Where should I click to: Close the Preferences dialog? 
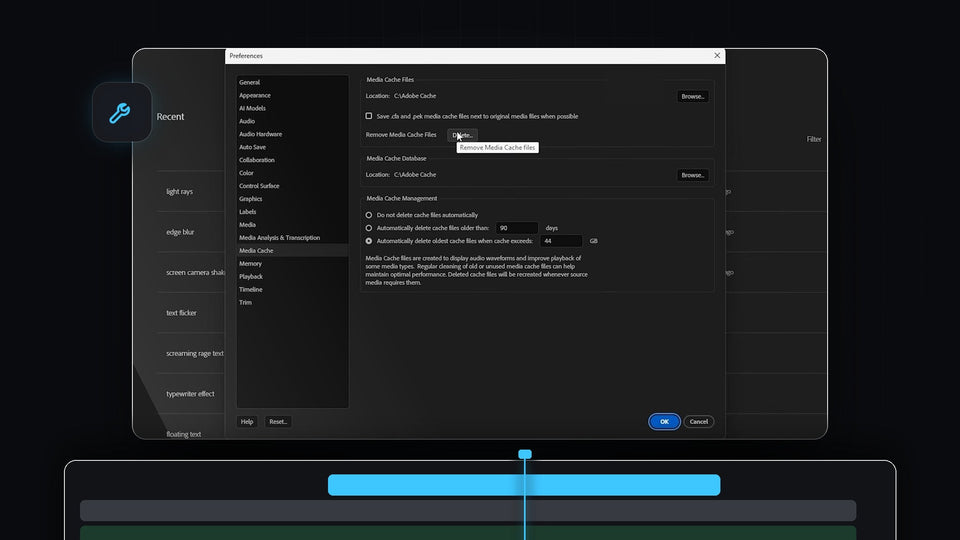coord(717,56)
